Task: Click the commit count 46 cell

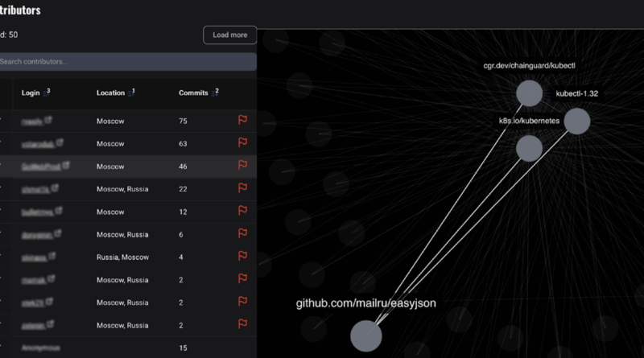Action: click(x=183, y=167)
